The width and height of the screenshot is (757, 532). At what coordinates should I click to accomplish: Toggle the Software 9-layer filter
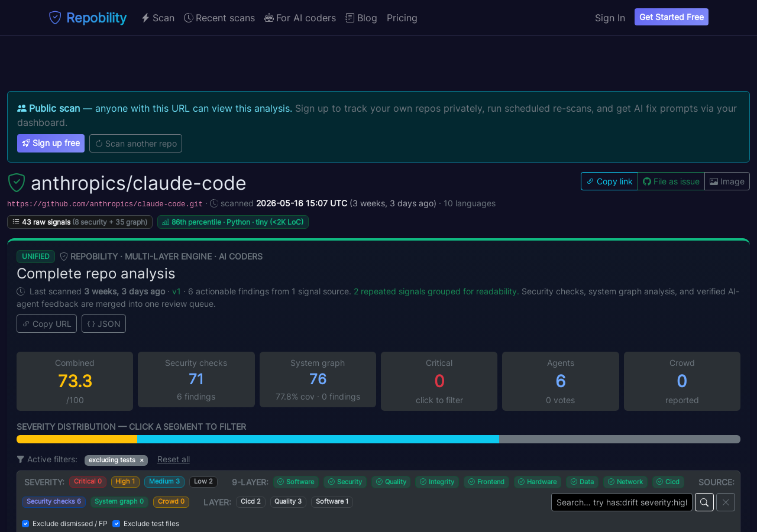click(296, 482)
